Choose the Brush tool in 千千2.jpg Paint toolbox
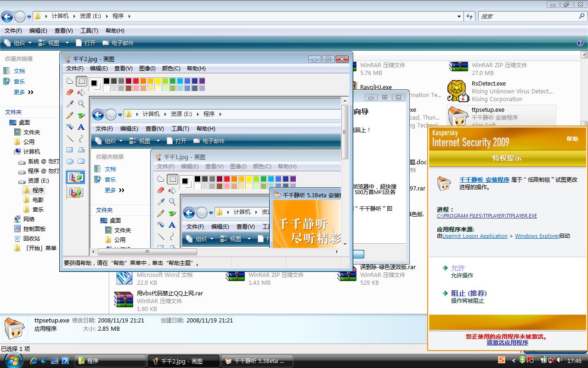This screenshot has height=368, width=588. pos(81,115)
